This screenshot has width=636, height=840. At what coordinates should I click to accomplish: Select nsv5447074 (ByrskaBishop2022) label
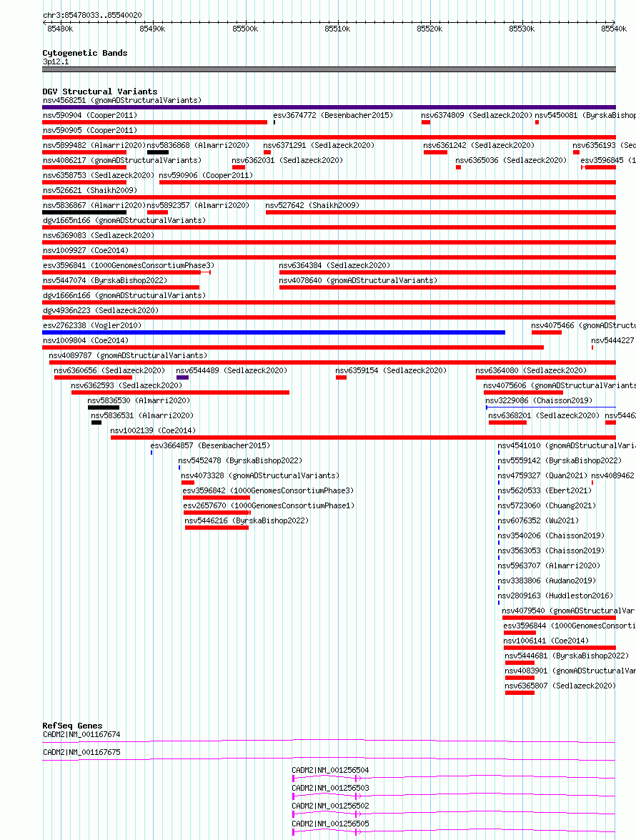(x=105, y=280)
